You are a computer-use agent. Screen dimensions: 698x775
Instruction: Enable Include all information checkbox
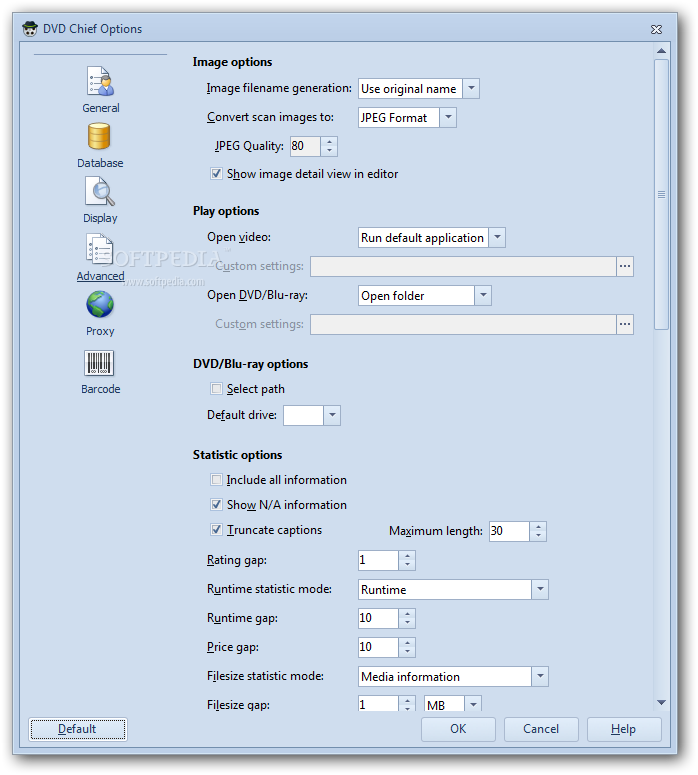(216, 479)
